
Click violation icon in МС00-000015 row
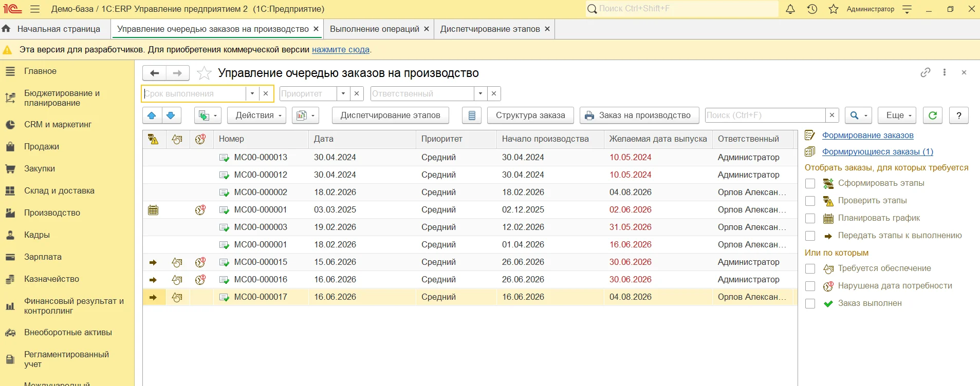[200, 262]
